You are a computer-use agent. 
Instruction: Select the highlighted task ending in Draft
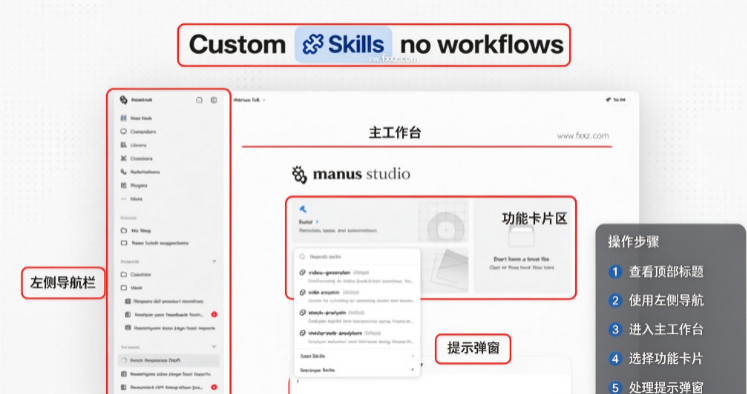[x=169, y=360]
